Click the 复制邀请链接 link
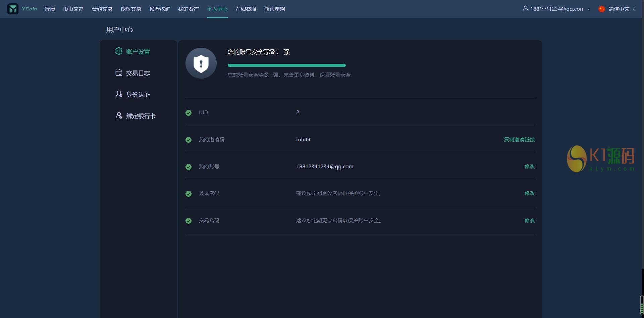This screenshot has height=318, width=644. coord(519,140)
